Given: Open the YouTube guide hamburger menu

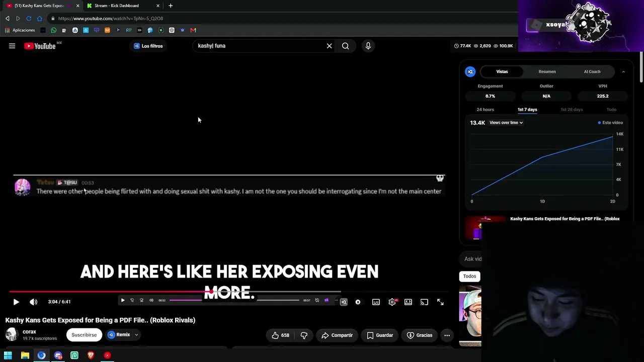Looking at the screenshot, I should [12, 46].
